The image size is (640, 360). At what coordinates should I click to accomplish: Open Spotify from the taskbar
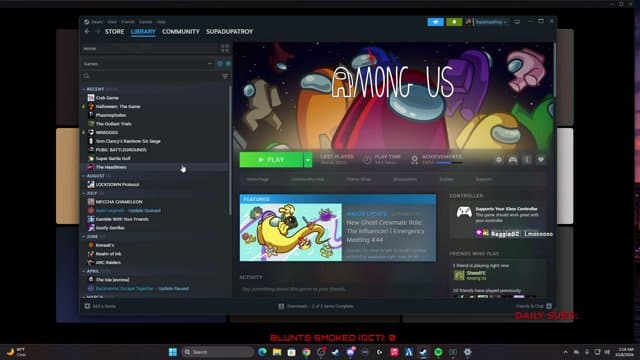(x=438, y=352)
